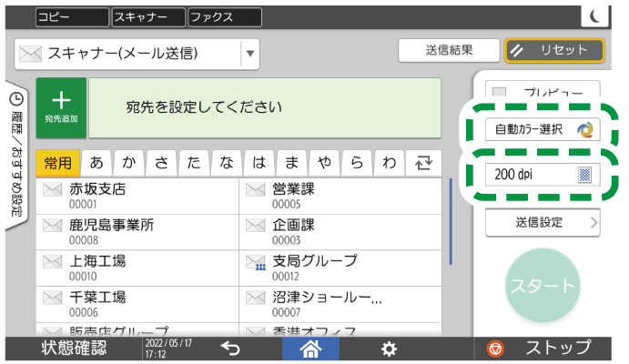Select the さ index tab

(x=162, y=163)
